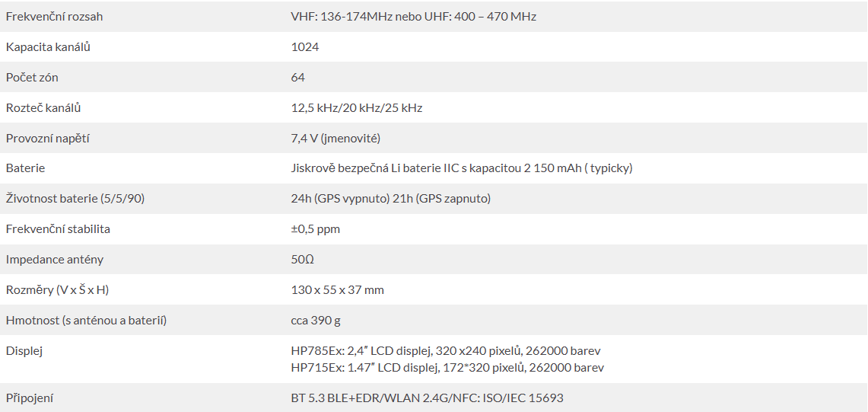Select the 7,4 V (jmenovité) value
The image size is (868, 412).
(x=335, y=138)
